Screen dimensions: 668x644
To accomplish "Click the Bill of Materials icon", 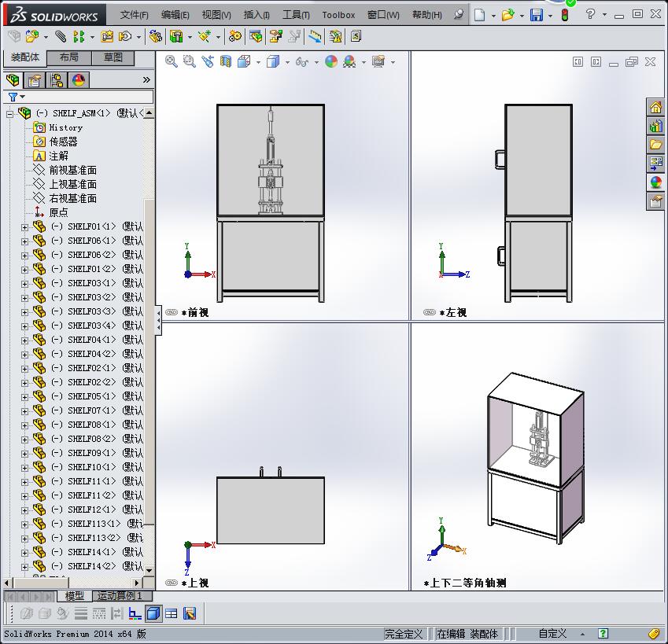I will point(256,37).
